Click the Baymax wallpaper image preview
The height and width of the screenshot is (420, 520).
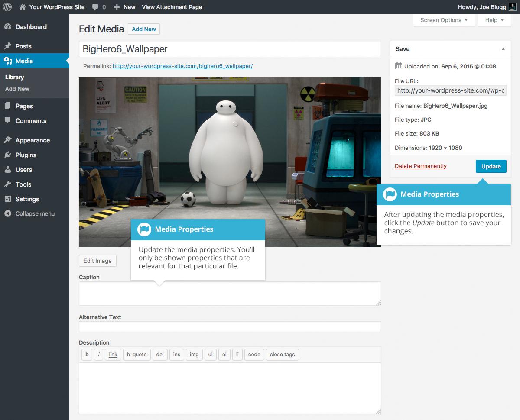[230, 162]
